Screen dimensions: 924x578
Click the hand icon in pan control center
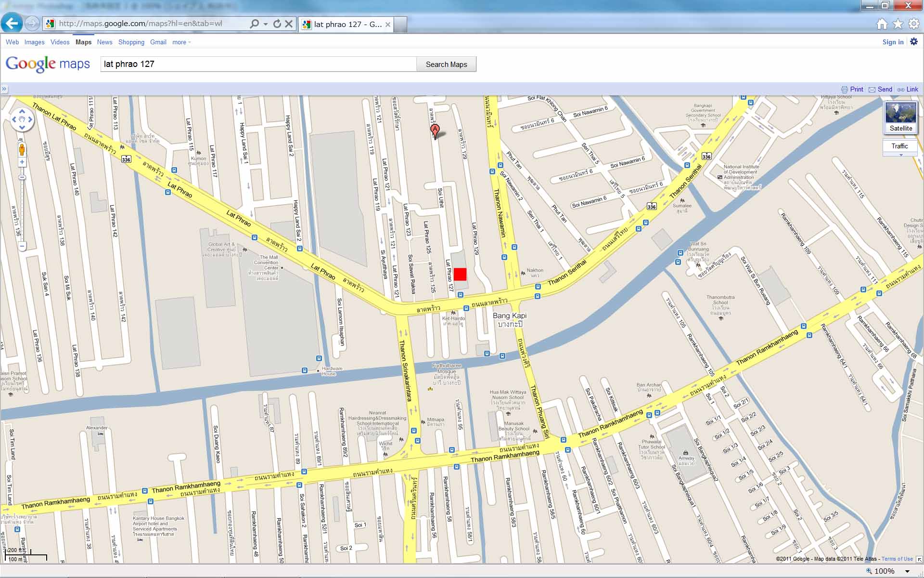click(22, 119)
